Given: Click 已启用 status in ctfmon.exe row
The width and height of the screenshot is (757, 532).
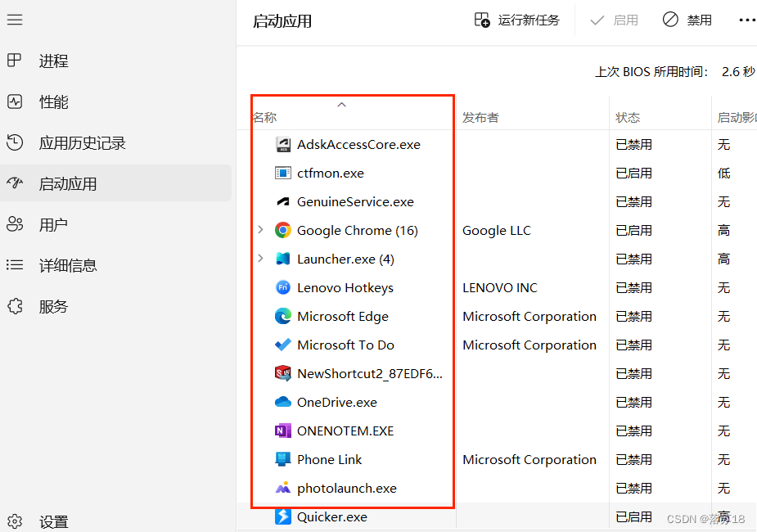Looking at the screenshot, I should (634, 173).
